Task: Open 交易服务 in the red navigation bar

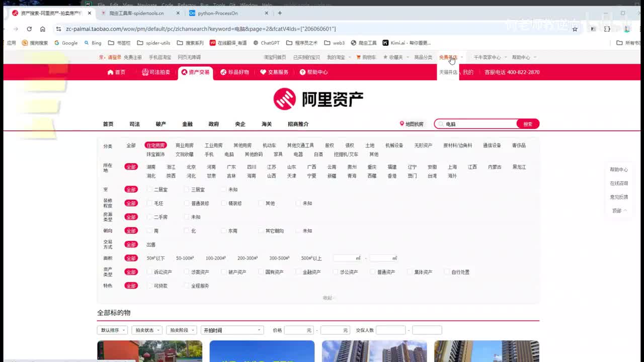Action: (274, 72)
